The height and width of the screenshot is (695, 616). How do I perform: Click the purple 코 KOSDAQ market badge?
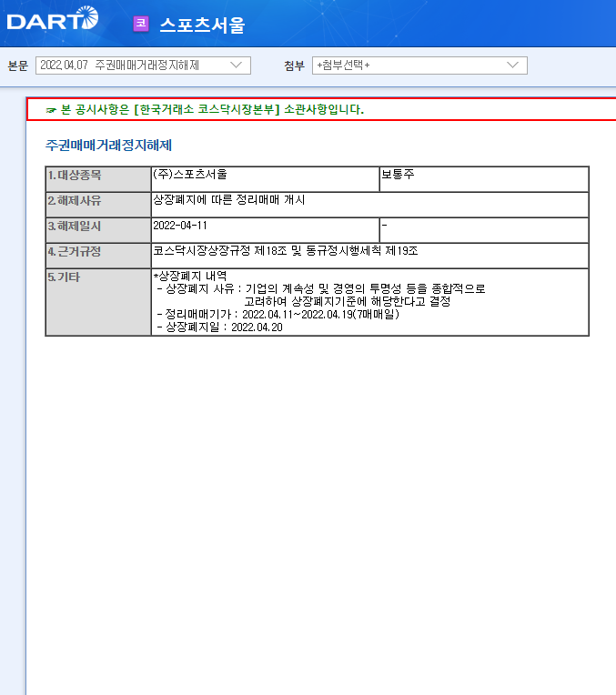pos(141,24)
